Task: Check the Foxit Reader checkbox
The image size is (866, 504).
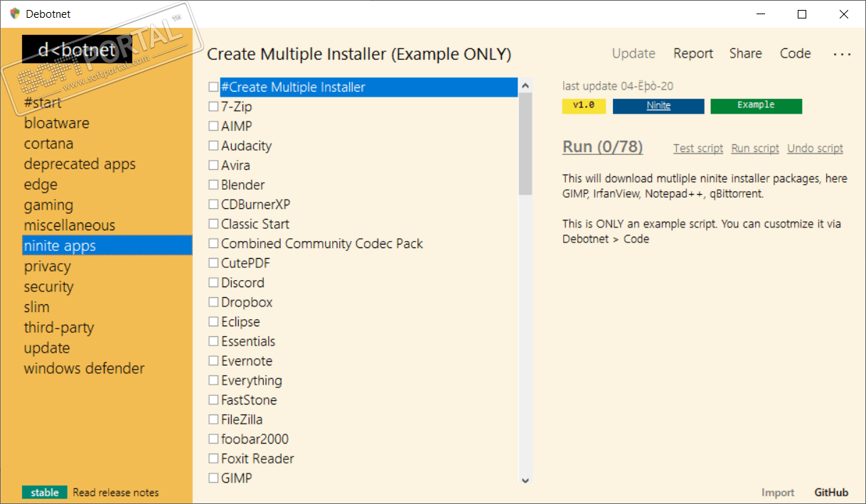Action: pyautogui.click(x=213, y=459)
